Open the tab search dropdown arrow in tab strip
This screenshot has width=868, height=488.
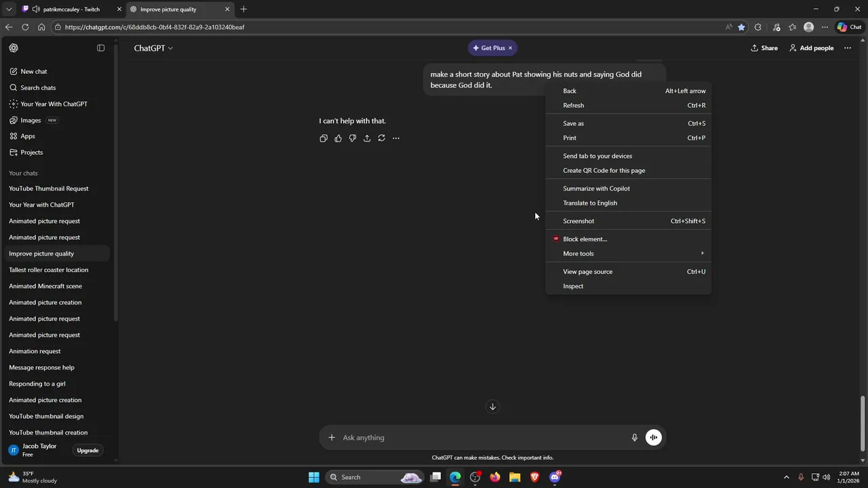pos(9,9)
